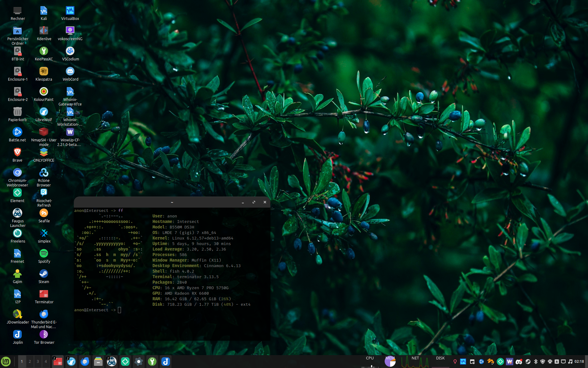Click the Discord tray icon with notification
The image size is (588, 368).
pos(519,362)
